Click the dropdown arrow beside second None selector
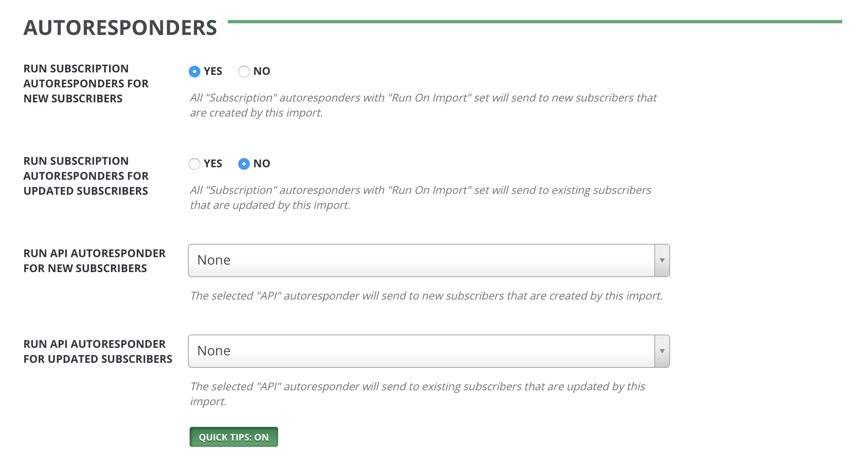The height and width of the screenshot is (456, 868). tap(662, 351)
